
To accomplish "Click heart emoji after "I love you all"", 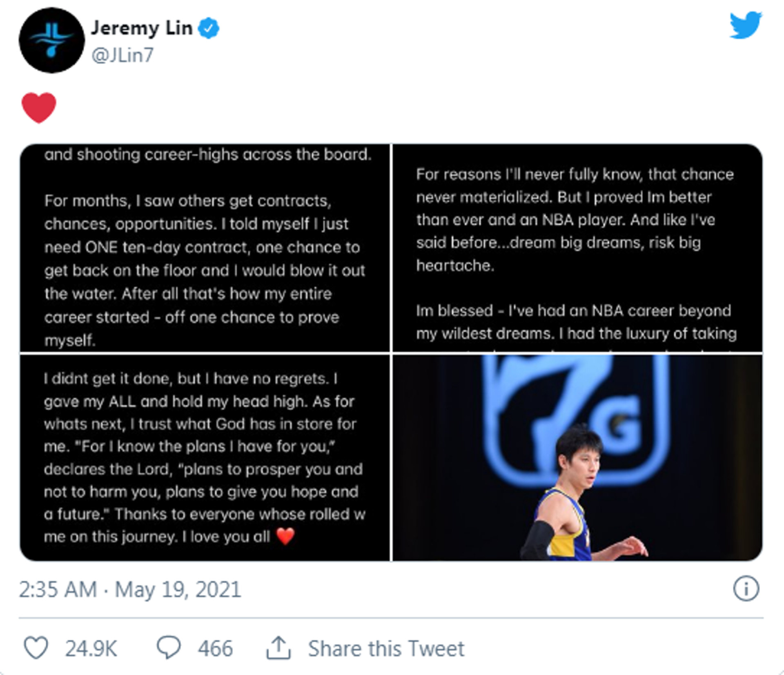I will click(x=285, y=536).
